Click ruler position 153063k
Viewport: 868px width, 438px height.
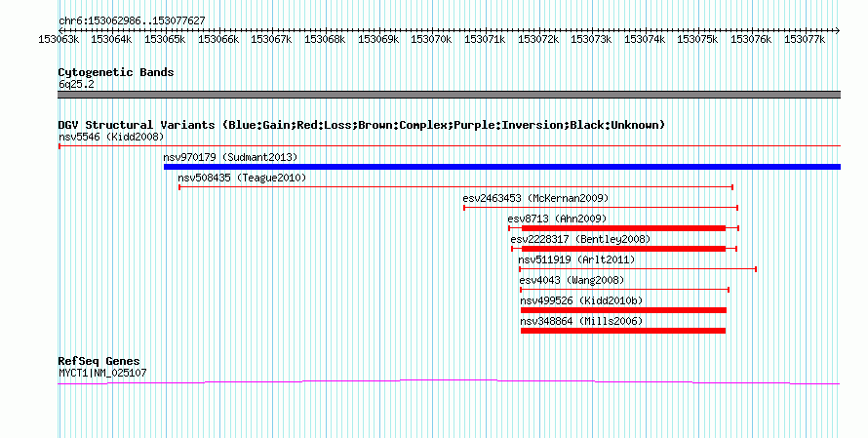tap(59, 40)
